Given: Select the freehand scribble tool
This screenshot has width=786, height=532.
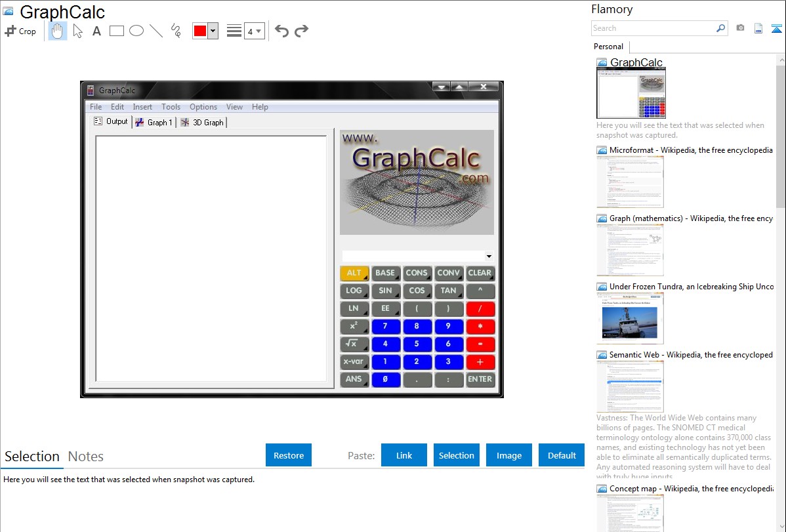Looking at the screenshot, I should coord(176,31).
